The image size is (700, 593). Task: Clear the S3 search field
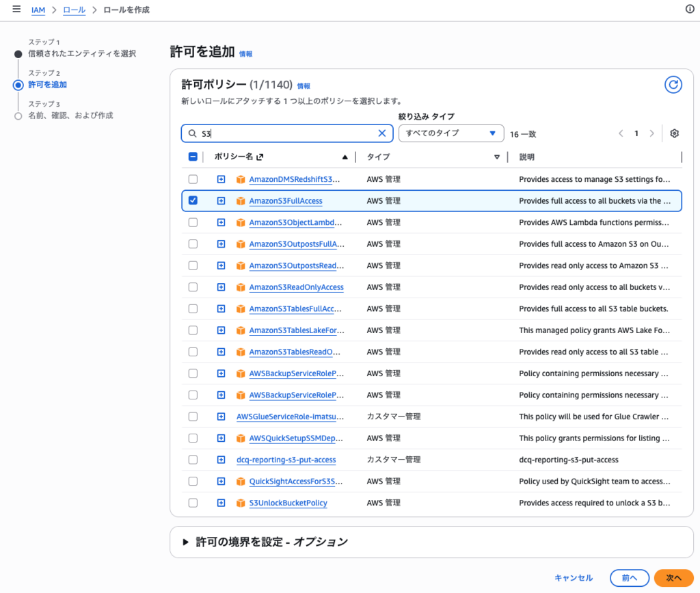[x=382, y=133]
